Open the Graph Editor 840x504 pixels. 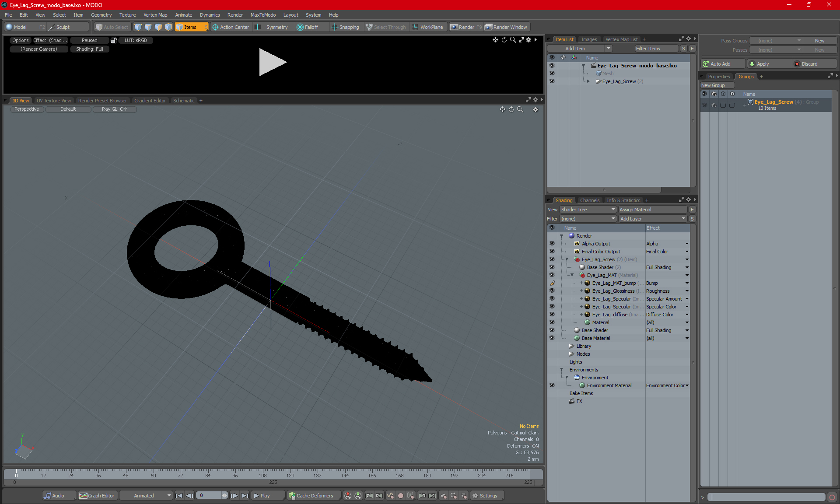pos(97,496)
